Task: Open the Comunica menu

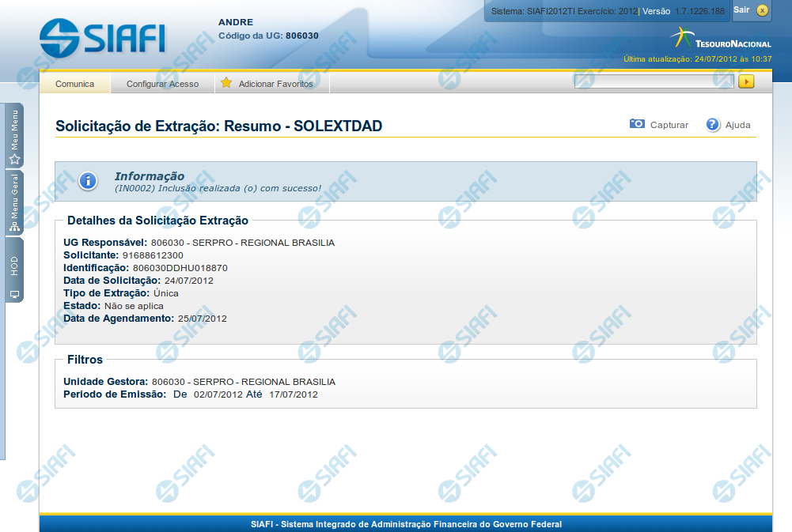Action: (x=74, y=84)
